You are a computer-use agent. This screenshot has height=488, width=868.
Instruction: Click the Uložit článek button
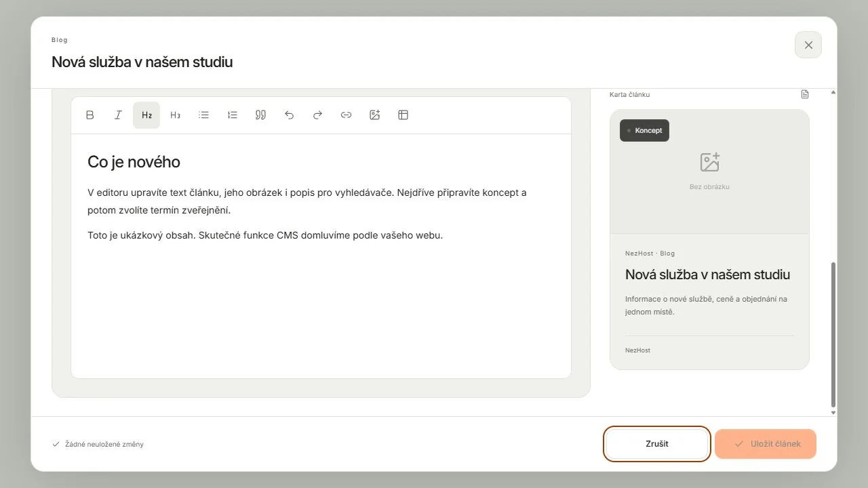766,444
